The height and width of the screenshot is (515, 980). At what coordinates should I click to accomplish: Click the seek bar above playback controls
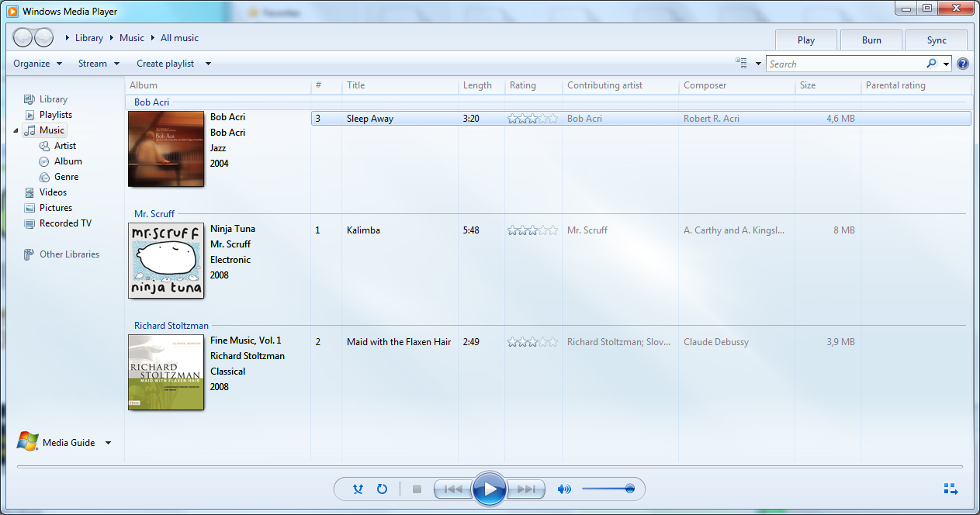(490, 466)
